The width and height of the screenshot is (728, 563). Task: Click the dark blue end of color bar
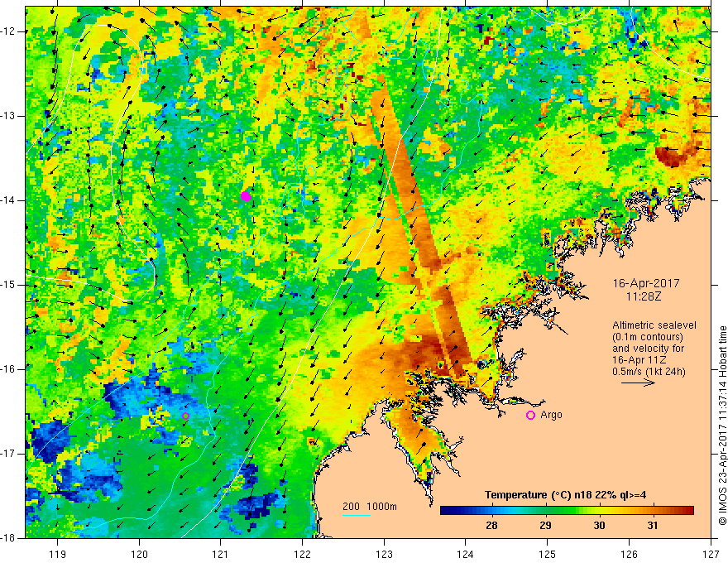point(447,511)
